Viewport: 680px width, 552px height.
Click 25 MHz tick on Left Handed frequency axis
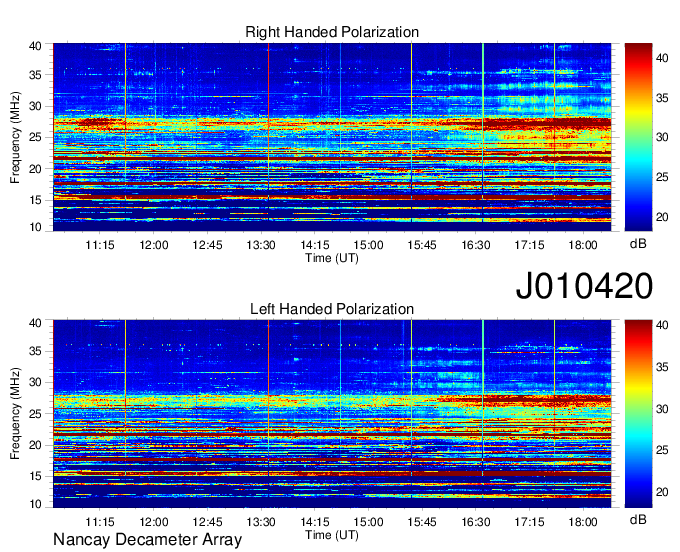(x=36, y=414)
